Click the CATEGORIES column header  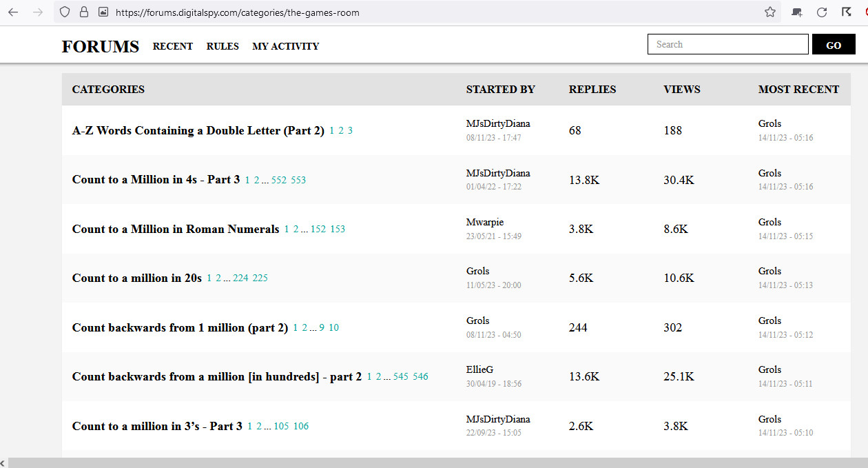(108, 89)
